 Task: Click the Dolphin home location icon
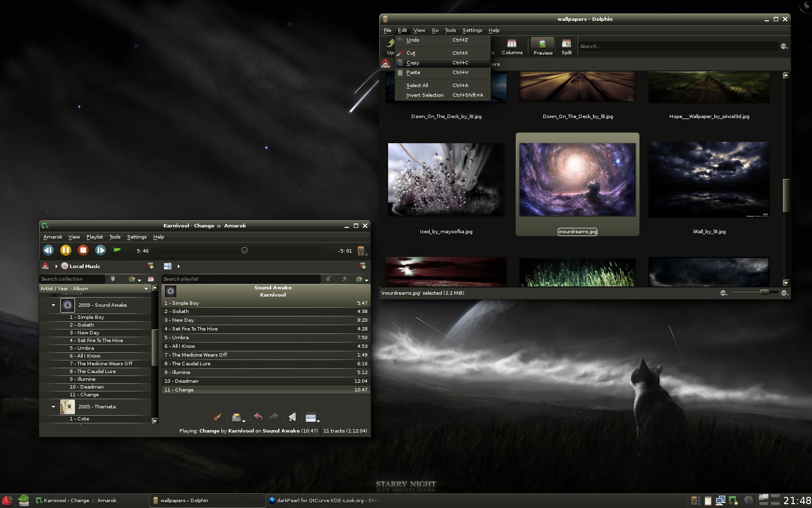coord(386,64)
